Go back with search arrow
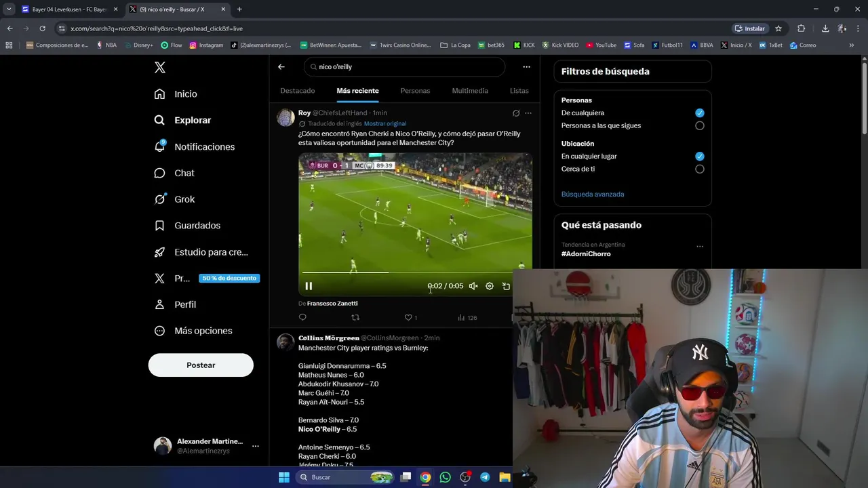Image resolution: width=868 pixels, height=488 pixels. click(281, 67)
